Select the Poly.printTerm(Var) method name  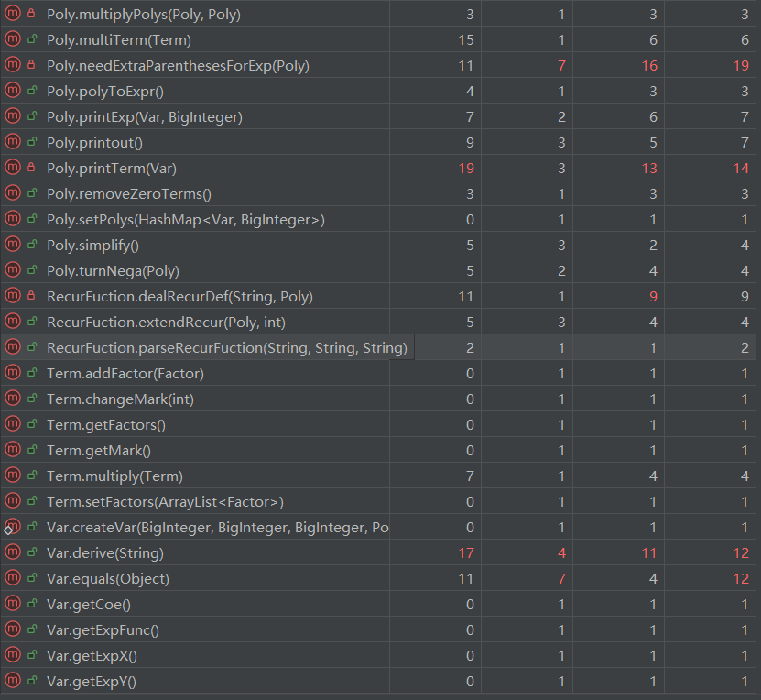[x=112, y=169]
